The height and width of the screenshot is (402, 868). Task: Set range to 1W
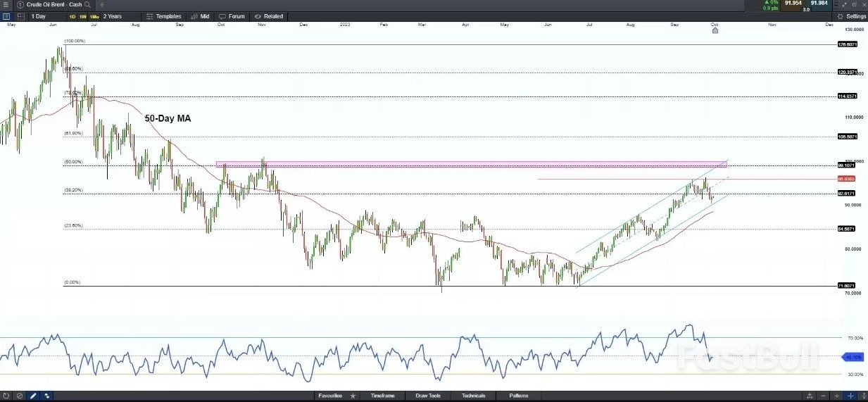click(83, 16)
